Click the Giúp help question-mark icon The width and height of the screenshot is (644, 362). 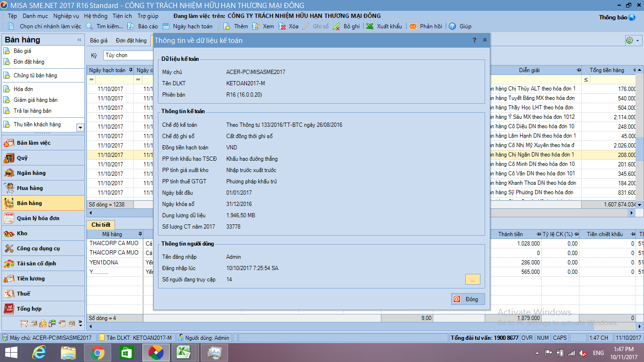tap(452, 26)
